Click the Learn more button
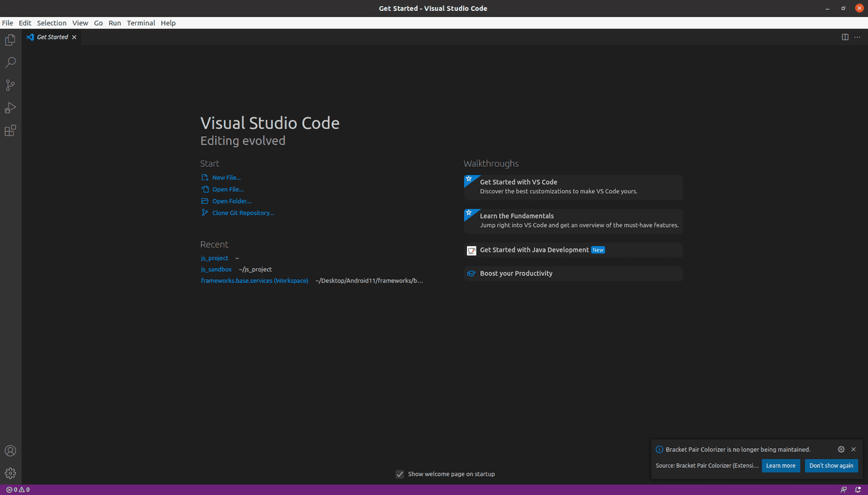868x495 pixels. pyautogui.click(x=781, y=465)
